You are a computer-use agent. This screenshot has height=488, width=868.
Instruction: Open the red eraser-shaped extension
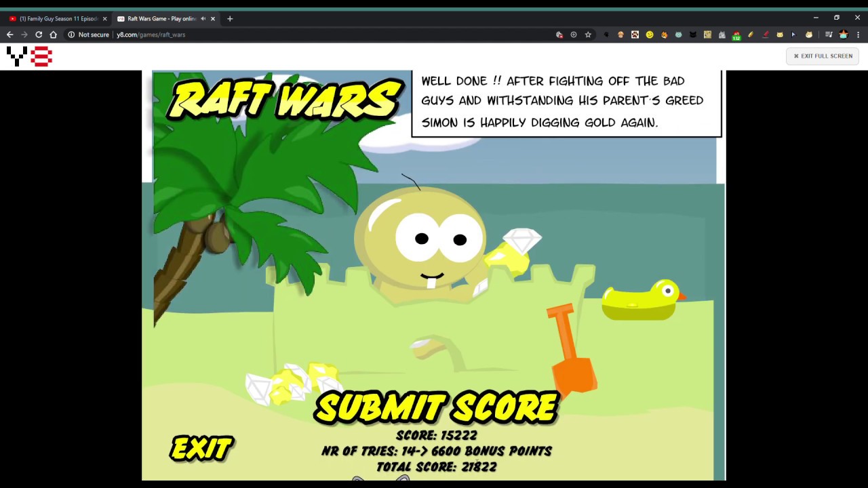(x=766, y=35)
